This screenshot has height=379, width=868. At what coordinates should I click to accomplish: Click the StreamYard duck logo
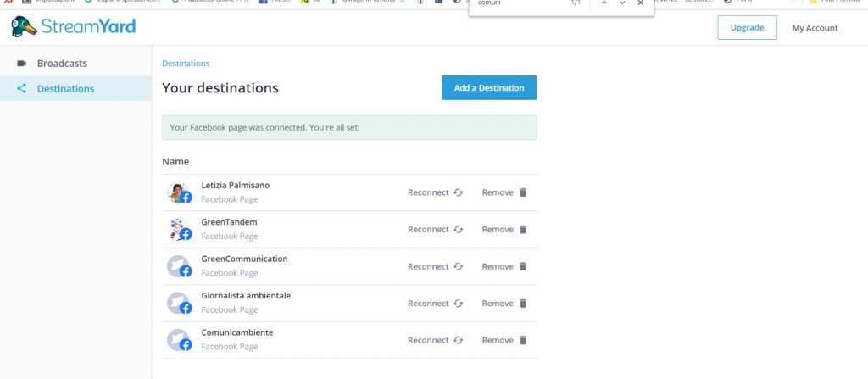click(x=25, y=26)
